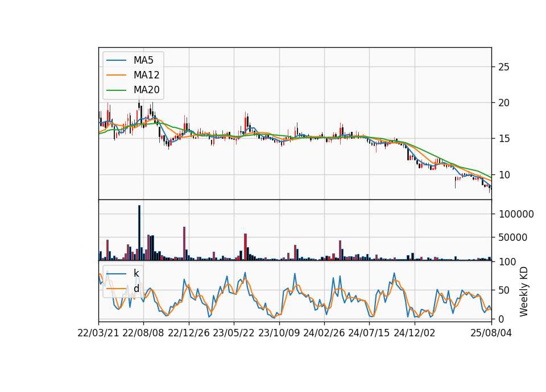Click the volume axis label 50000
The image size is (546, 392).
[x=513, y=237]
